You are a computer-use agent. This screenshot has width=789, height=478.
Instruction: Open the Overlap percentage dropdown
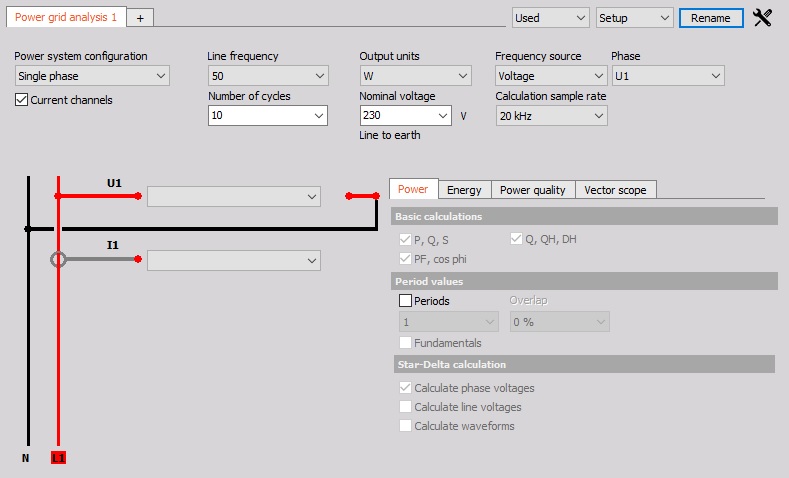(560, 322)
